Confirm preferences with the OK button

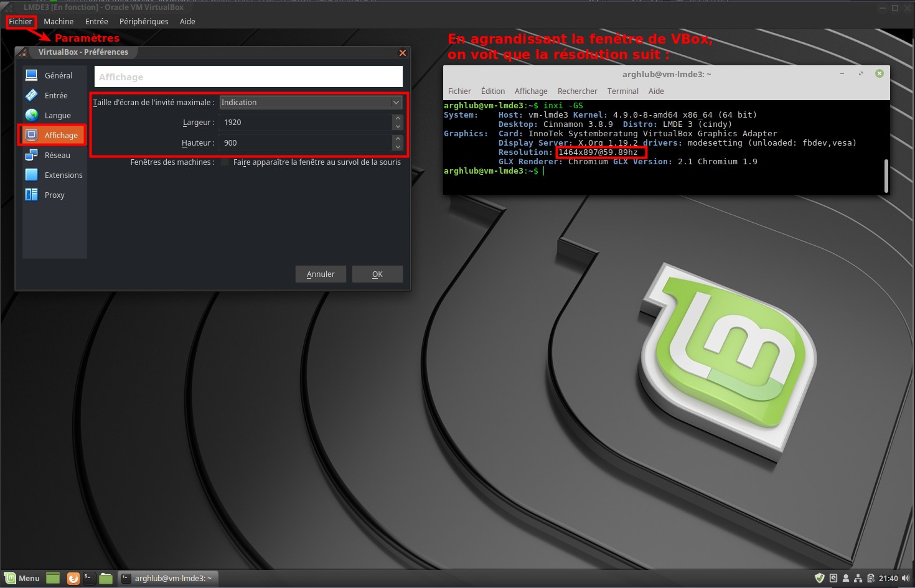[377, 274]
